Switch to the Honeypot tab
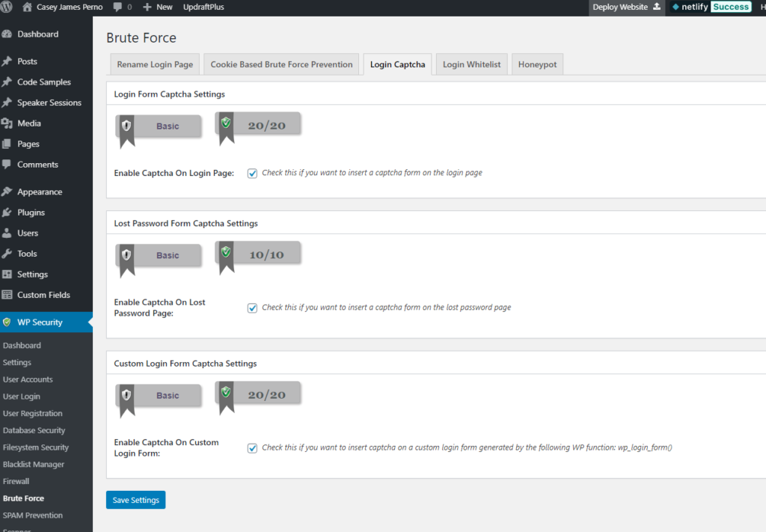This screenshot has height=532, width=766. tap(537, 64)
